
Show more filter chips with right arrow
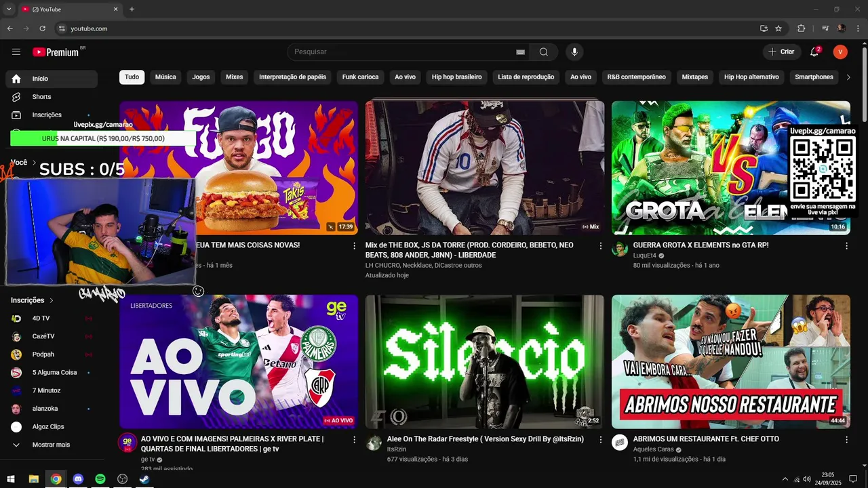848,77
